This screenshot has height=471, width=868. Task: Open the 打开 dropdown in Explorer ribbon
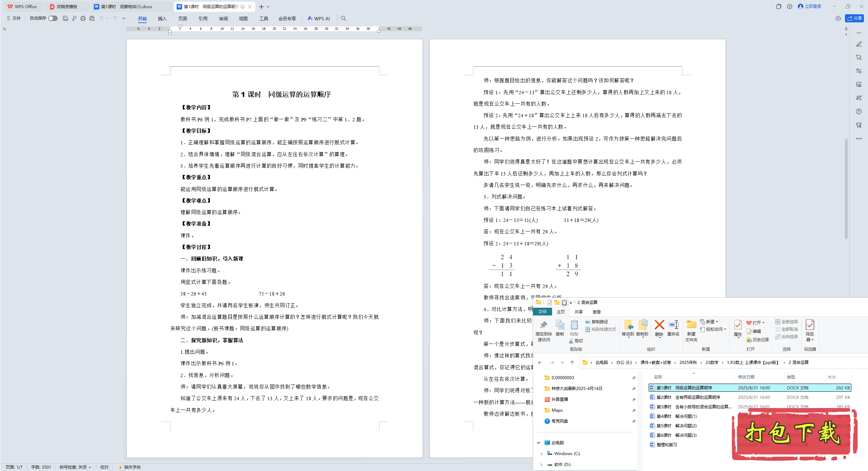763,323
